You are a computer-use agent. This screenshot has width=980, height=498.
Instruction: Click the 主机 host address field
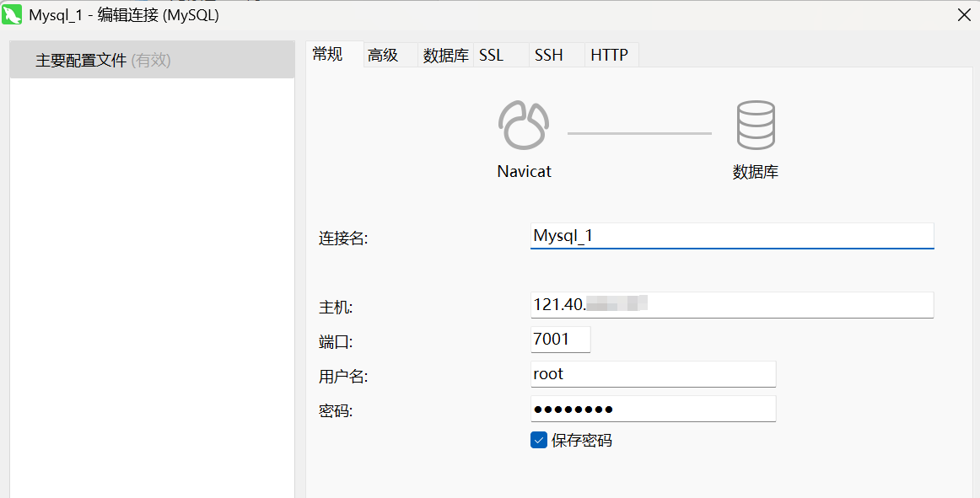[732, 305]
